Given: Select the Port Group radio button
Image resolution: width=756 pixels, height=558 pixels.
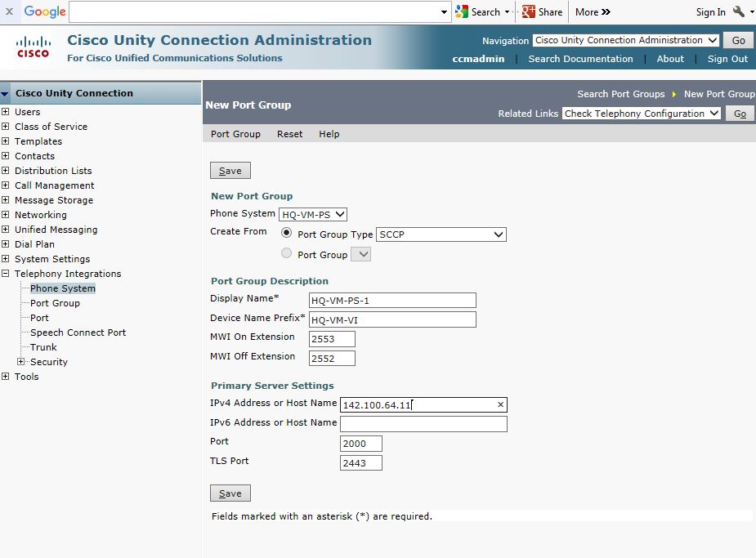Looking at the screenshot, I should click(x=286, y=254).
